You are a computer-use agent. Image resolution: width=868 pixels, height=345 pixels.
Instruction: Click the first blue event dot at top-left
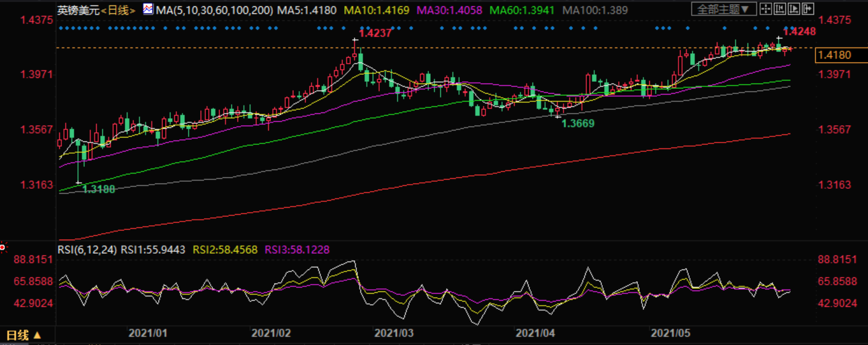point(61,28)
